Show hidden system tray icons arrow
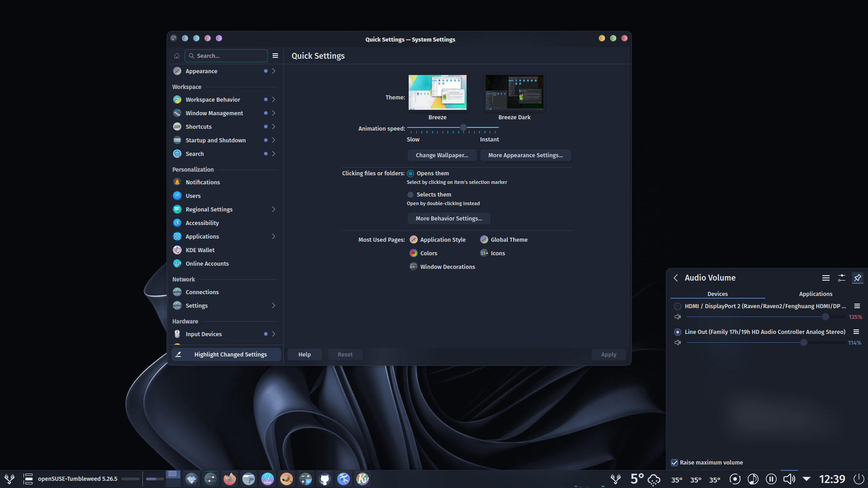This screenshot has height=488, width=868. coord(807,479)
